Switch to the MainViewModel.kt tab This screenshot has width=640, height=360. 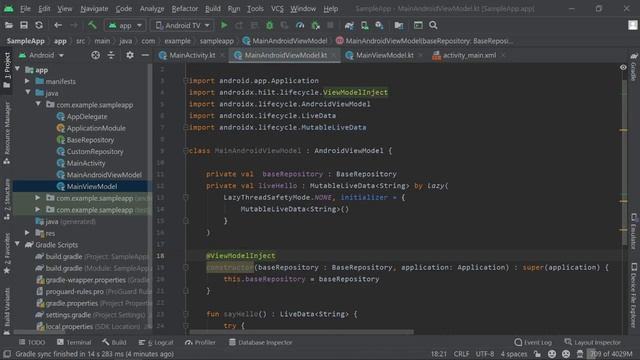click(x=384, y=55)
